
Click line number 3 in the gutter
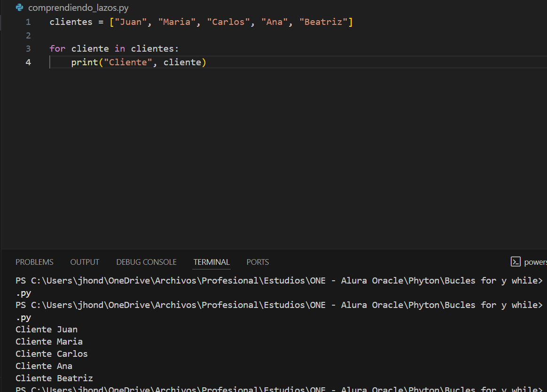point(28,49)
